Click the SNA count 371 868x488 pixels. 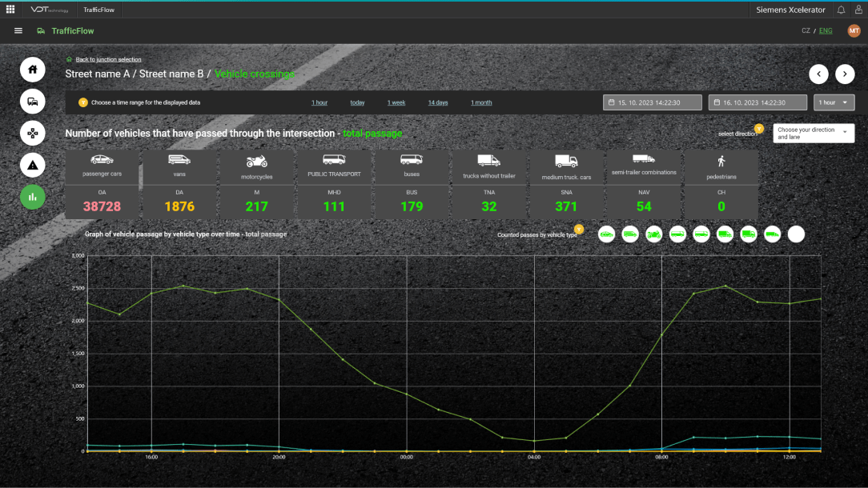click(566, 206)
